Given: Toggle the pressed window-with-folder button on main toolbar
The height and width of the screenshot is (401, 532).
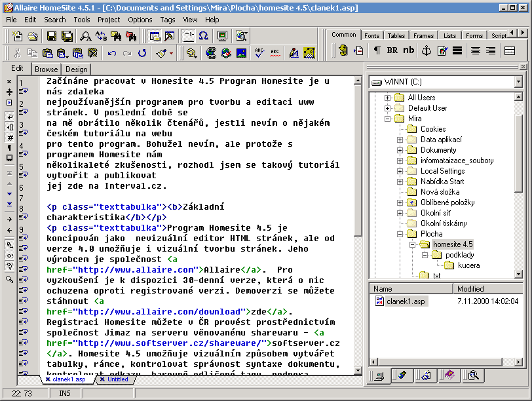Looking at the screenshot, I should pyautogui.click(x=155, y=36).
